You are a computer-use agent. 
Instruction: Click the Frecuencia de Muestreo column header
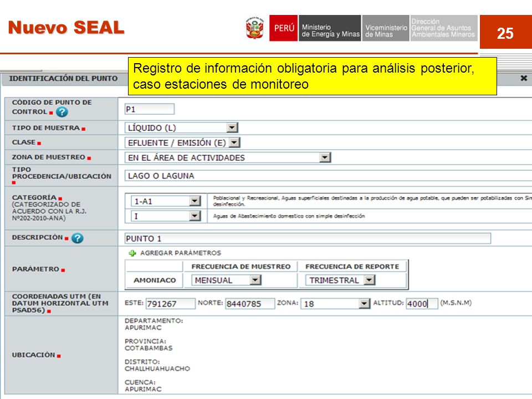[x=241, y=267]
